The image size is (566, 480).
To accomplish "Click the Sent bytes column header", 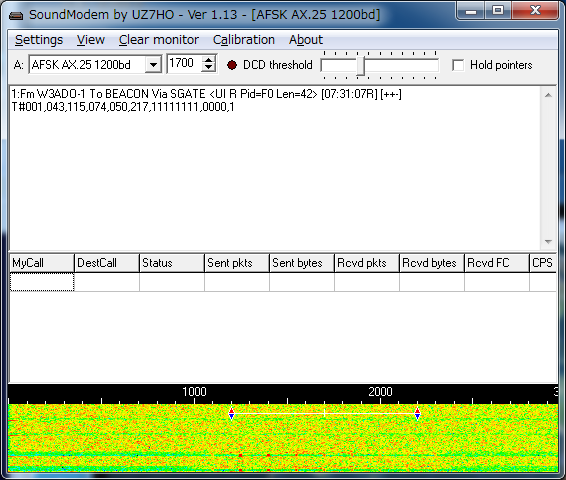I will tap(302, 263).
